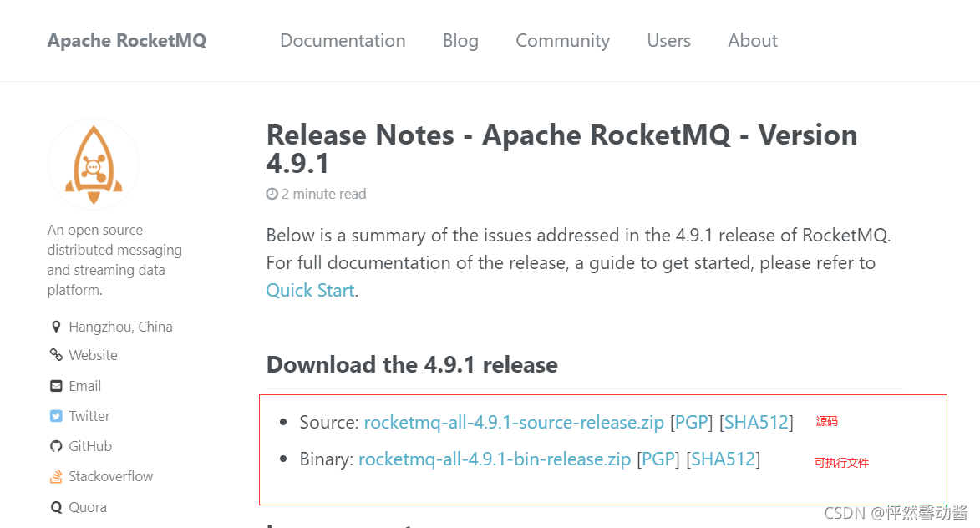This screenshot has width=980, height=528.
Task: Open the GitHub sidebar link
Action: (x=90, y=446)
